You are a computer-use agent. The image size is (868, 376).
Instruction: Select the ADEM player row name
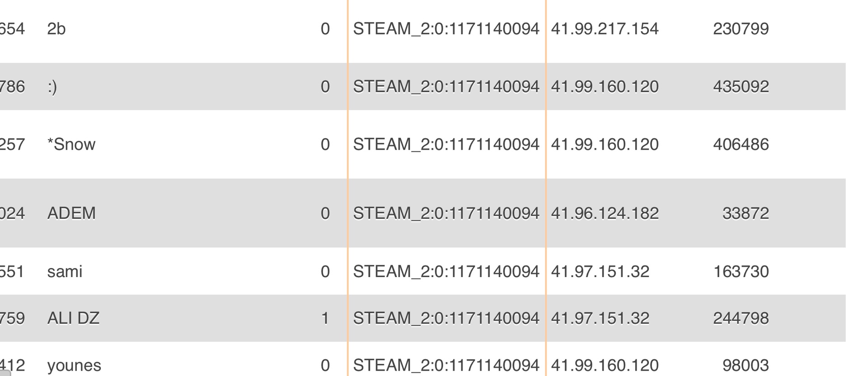71,213
